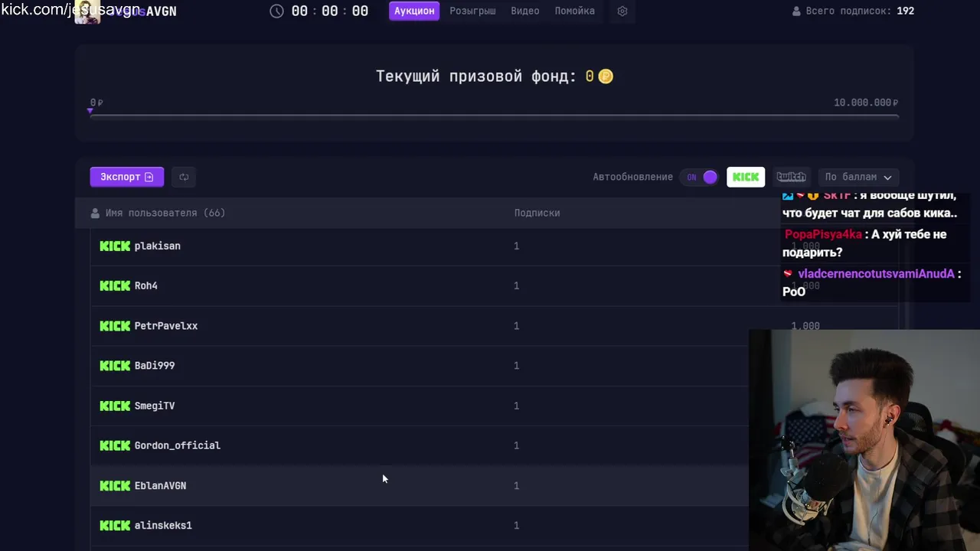Click the channel avatar in top left
The height and width of the screenshot is (551, 980).
87,11
